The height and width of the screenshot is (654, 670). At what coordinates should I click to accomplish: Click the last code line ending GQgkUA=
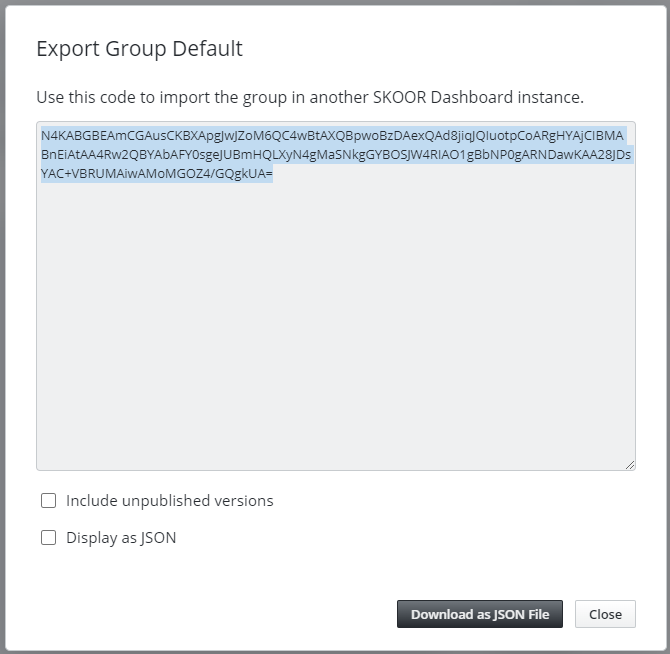(156, 173)
